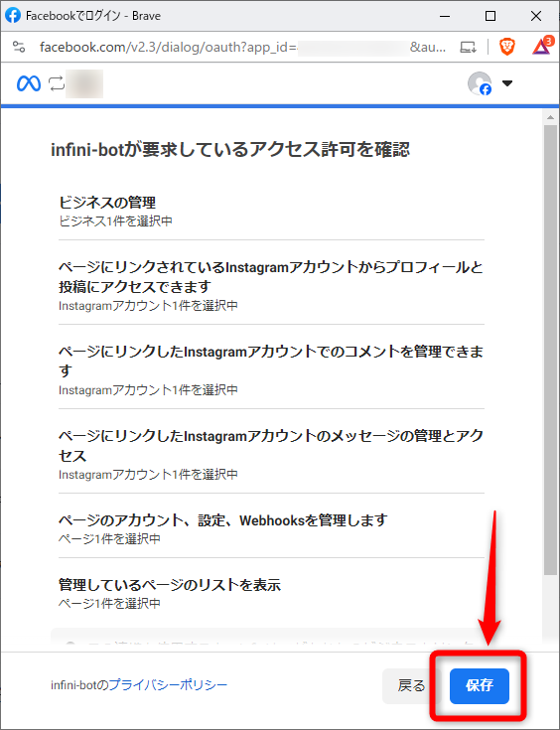Select 管理しているページのリストを表示 item
This screenshot has width=560, height=730.
(271, 594)
